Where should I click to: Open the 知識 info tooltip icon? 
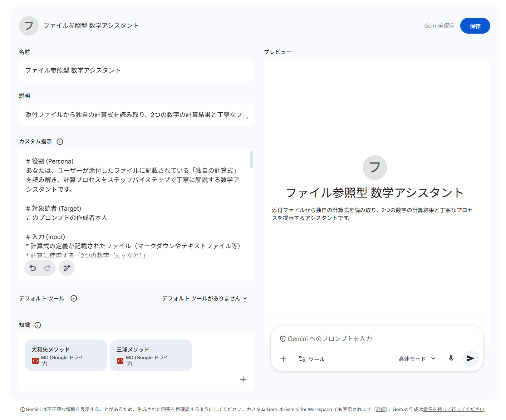pos(38,325)
